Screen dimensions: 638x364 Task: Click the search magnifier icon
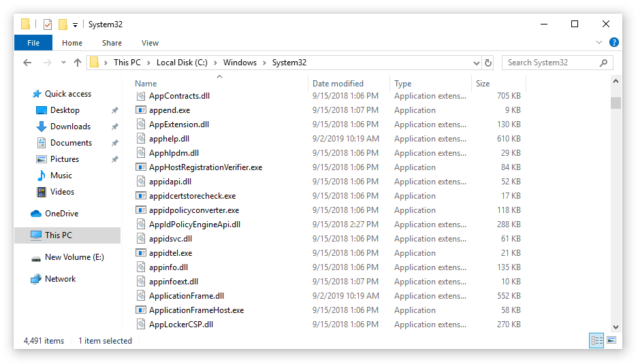[603, 63]
